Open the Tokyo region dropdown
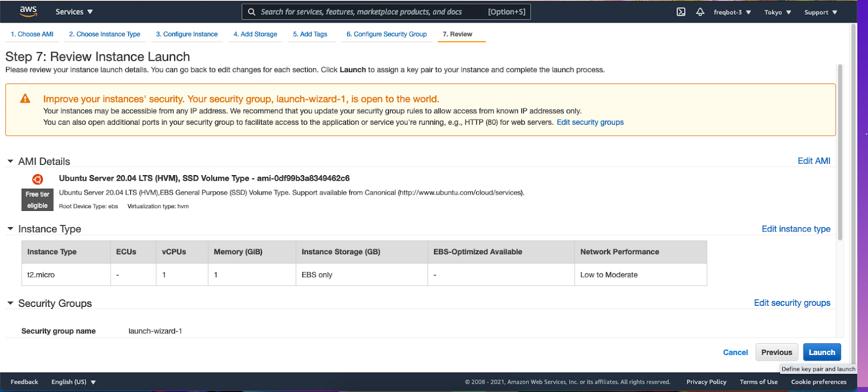 [777, 12]
